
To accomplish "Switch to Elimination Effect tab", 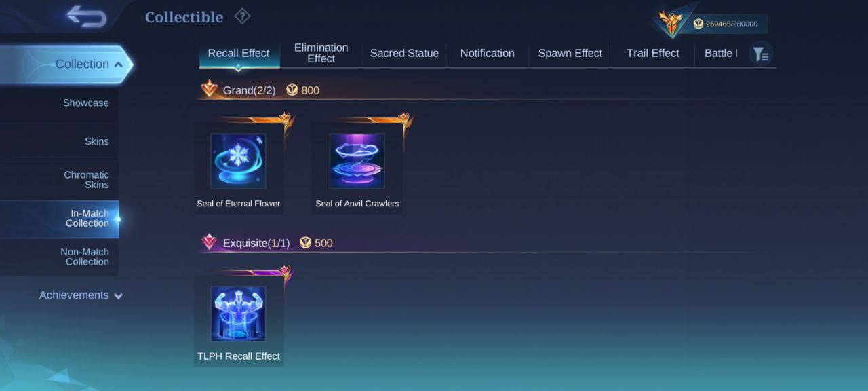I will [321, 53].
